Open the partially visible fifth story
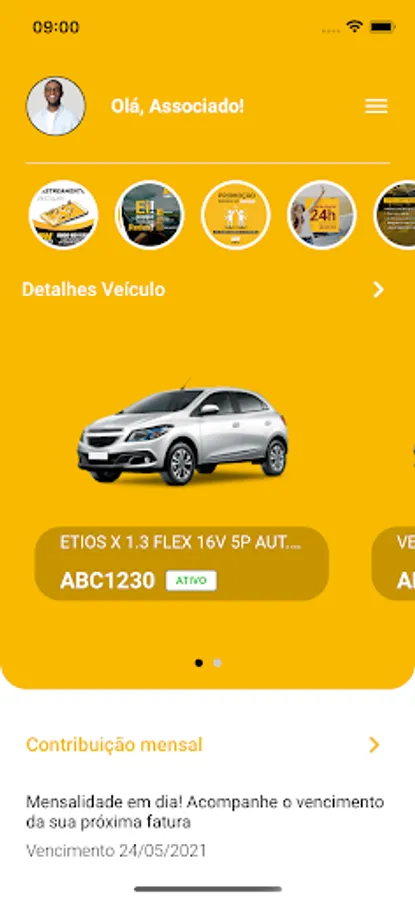Screen dimensions: 415x900 pyautogui.click(x=395, y=215)
